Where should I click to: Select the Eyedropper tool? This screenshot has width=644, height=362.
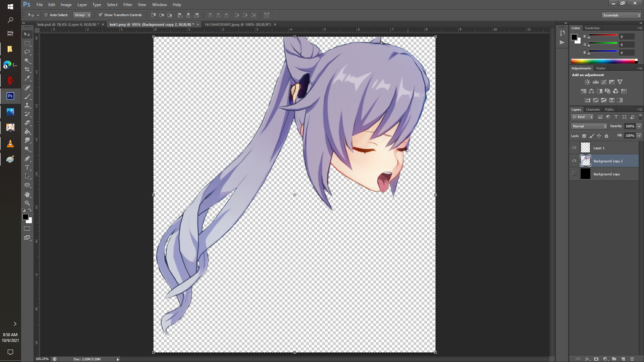[x=27, y=78]
